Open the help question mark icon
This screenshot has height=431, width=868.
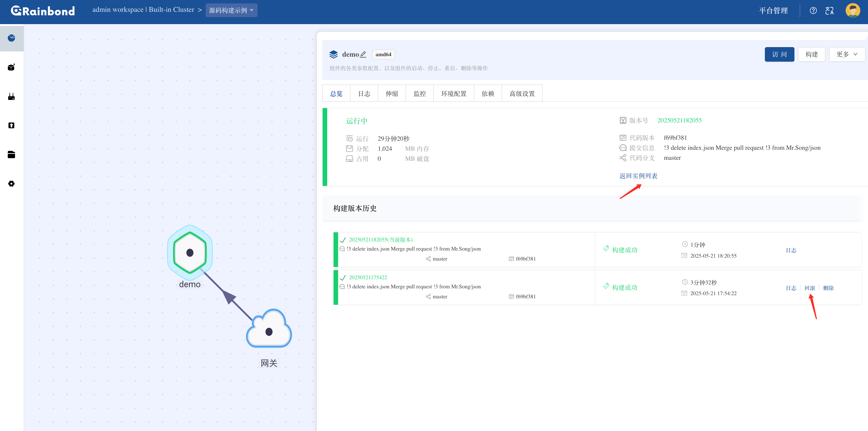click(x=813, y=10)
